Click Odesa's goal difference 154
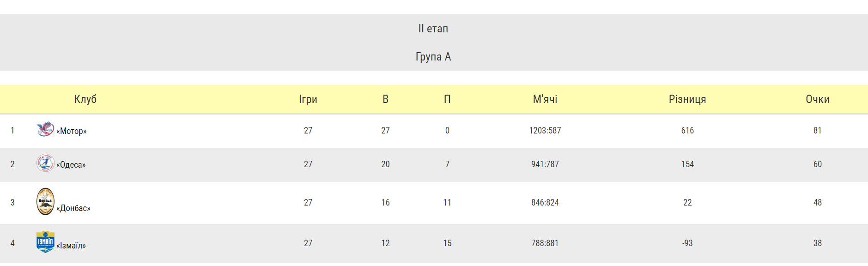 [x=687, y=164]
